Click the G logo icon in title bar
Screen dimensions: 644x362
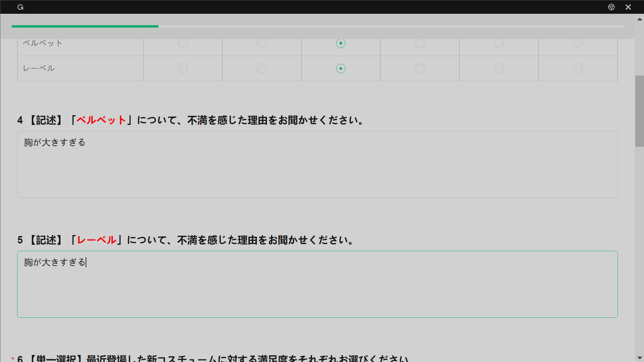[x=20, y=7]
